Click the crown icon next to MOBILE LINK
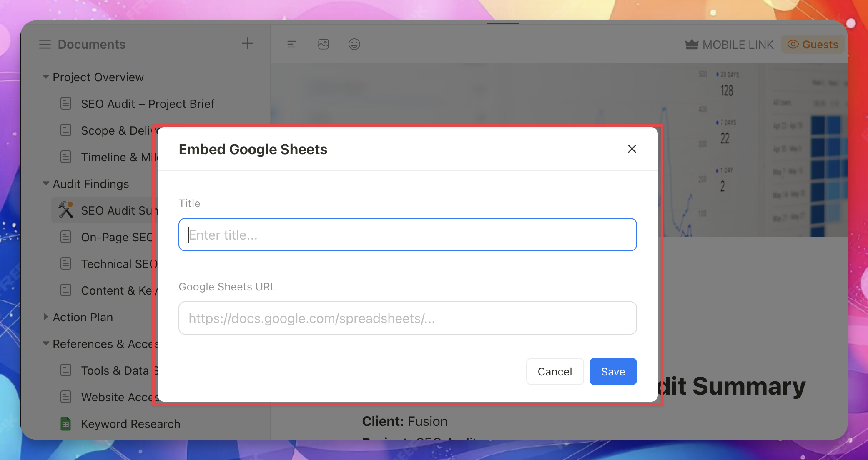 692,44
